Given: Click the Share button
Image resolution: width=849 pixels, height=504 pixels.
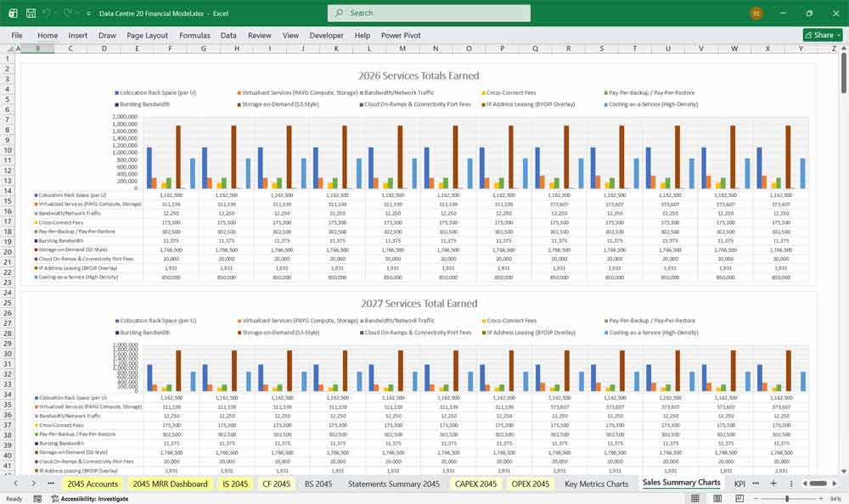Looking at the screenshot, I should 814,35.
